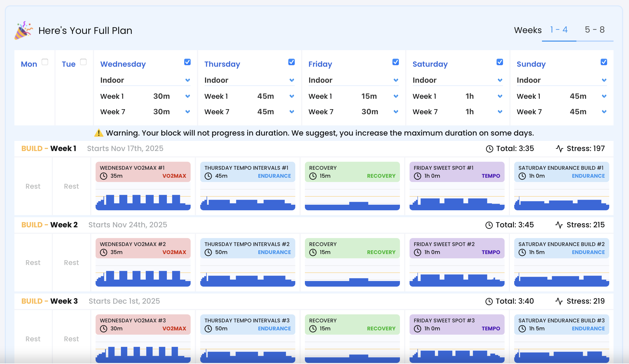Click Week 2 total time clock icon
Screen dimensions: 629x364
coord(489,225)
